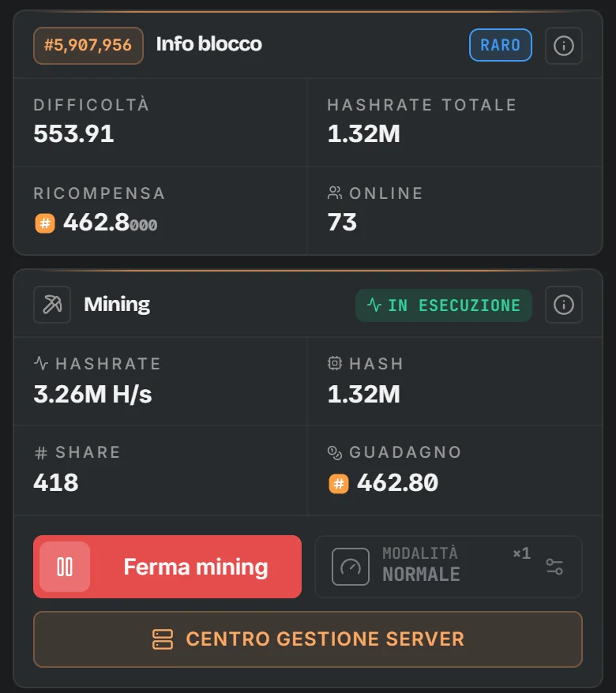616x693 pixels.
Task: Open the Centro Gestione Server
Action: tap(308, 639)
